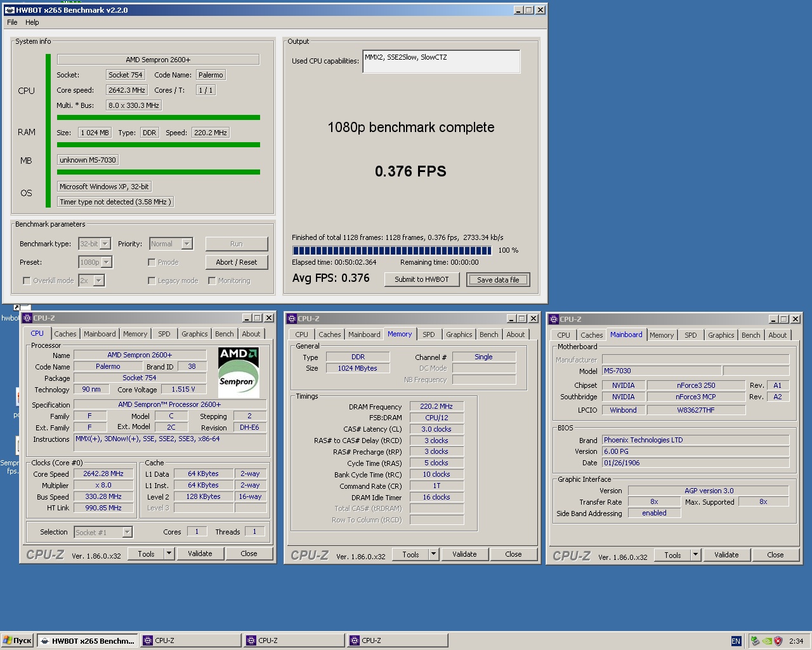Screen dimensions: 812x650
Task: Open the Benchmark type 32-bit dropdown
Action: click(105, 244)
